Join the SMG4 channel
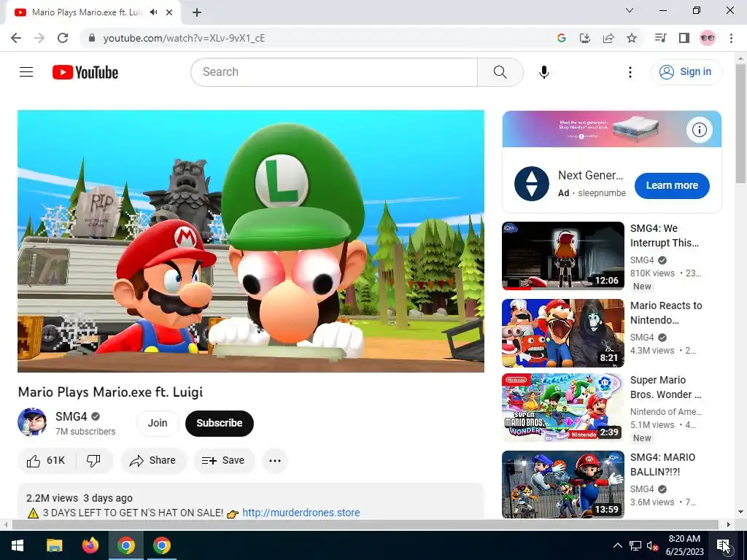The height and width of the screenshot is (560, 747). pos(158,423)
